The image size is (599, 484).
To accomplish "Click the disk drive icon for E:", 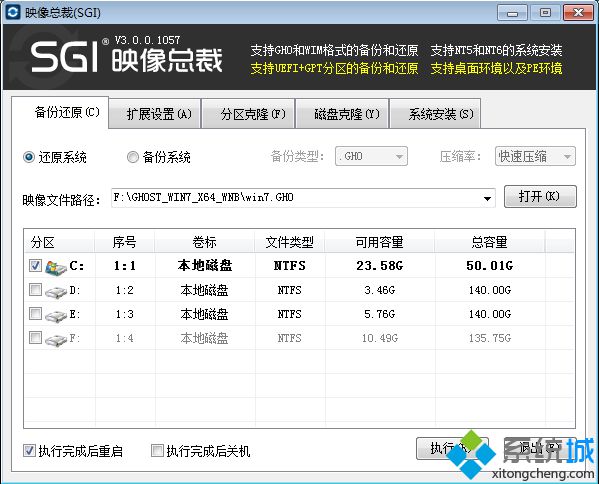I will [56, 316].
